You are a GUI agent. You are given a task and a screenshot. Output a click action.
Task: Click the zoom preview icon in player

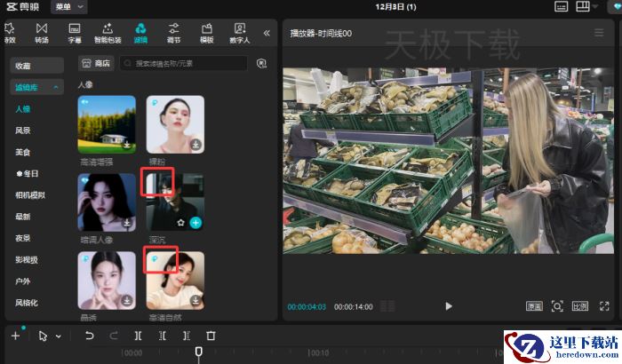[557, 306]
